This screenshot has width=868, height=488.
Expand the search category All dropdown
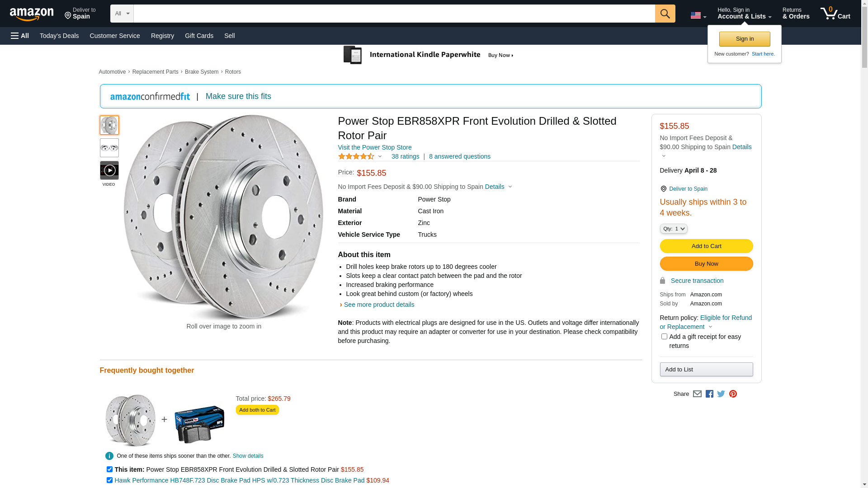pos(122,14)
